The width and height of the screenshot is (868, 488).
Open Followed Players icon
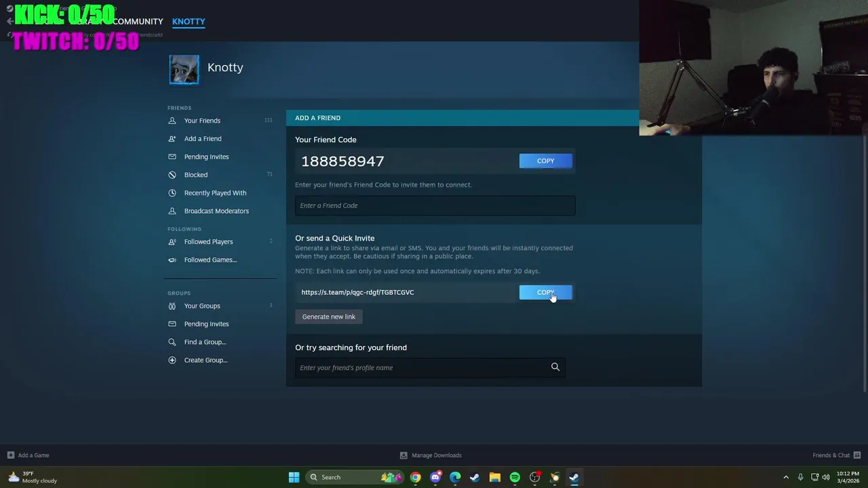[172, 242]
